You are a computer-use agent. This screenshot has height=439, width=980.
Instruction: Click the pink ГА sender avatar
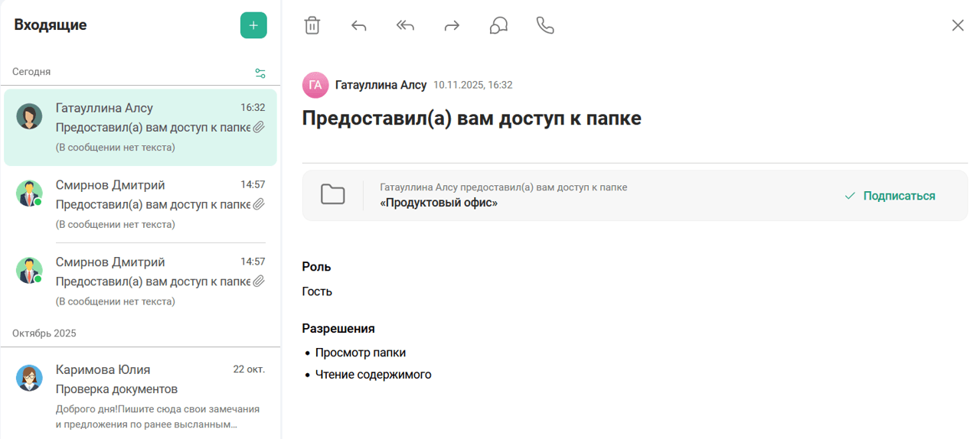click(315, 86)
